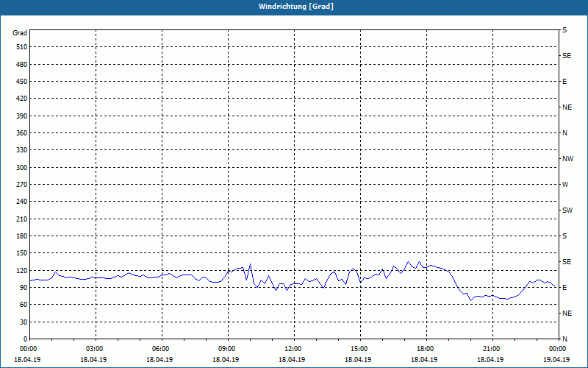
Task: Click the y-axis value 360
Action: point(22,133)
